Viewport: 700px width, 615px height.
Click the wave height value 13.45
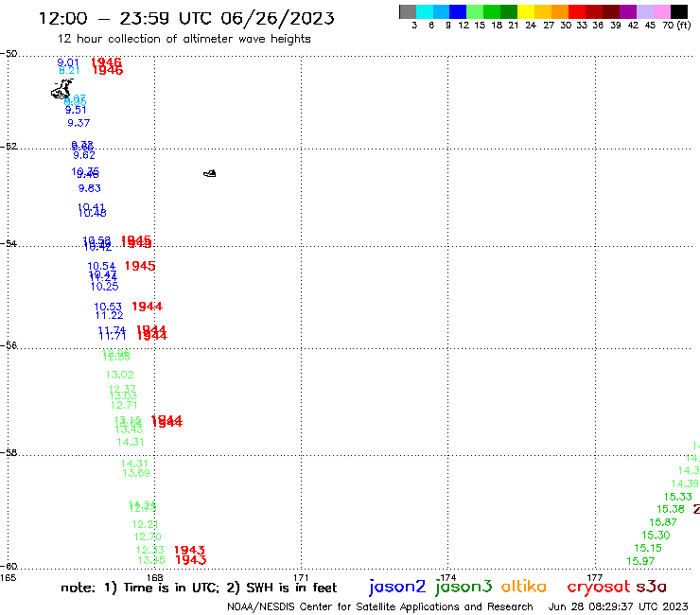pyautogui.click(x=151, y=560)
